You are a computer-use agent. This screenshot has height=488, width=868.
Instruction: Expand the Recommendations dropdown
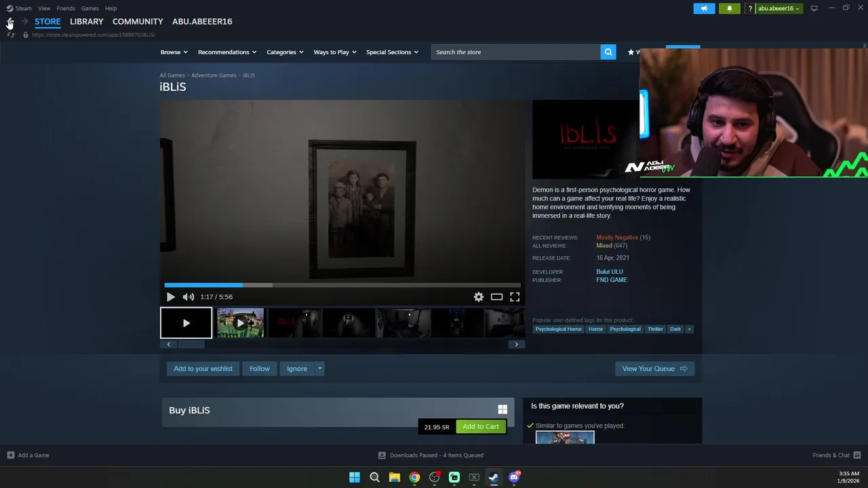point(227,52)
